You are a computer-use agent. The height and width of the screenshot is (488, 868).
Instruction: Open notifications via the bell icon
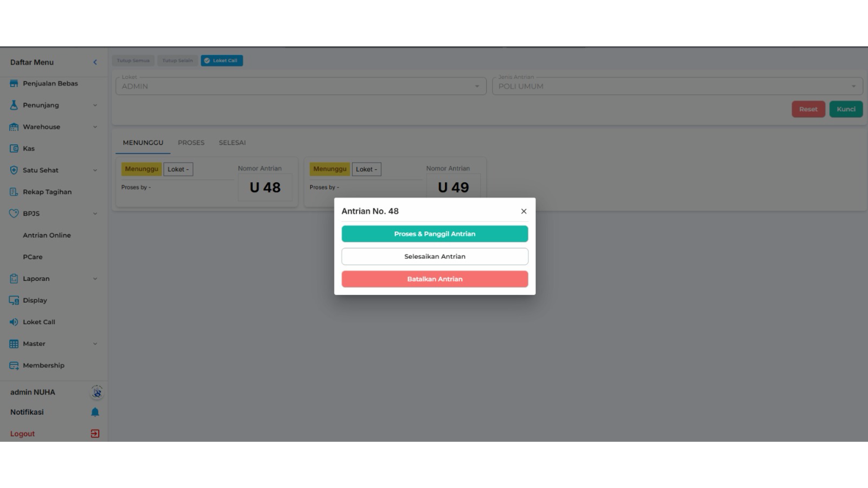[95, 412]
